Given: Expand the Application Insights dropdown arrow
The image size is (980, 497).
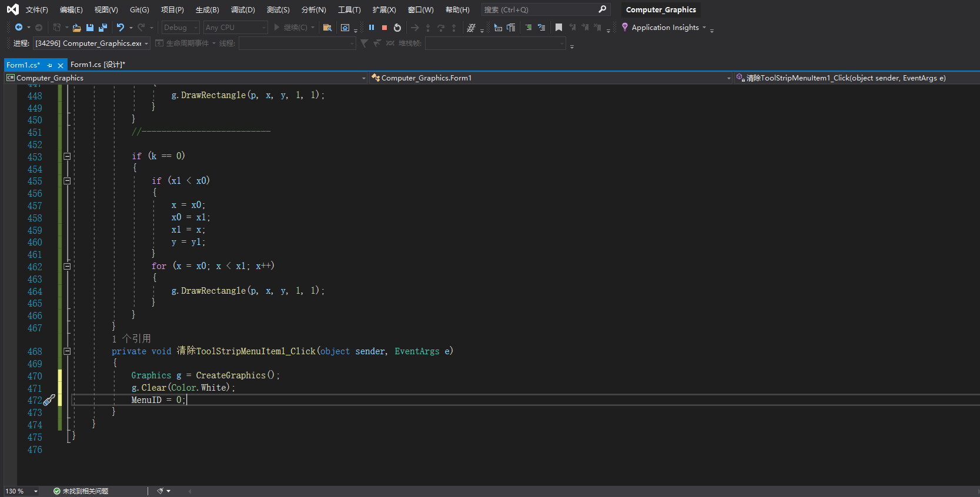Looking at the screenshot, I should tap(704, 28).
